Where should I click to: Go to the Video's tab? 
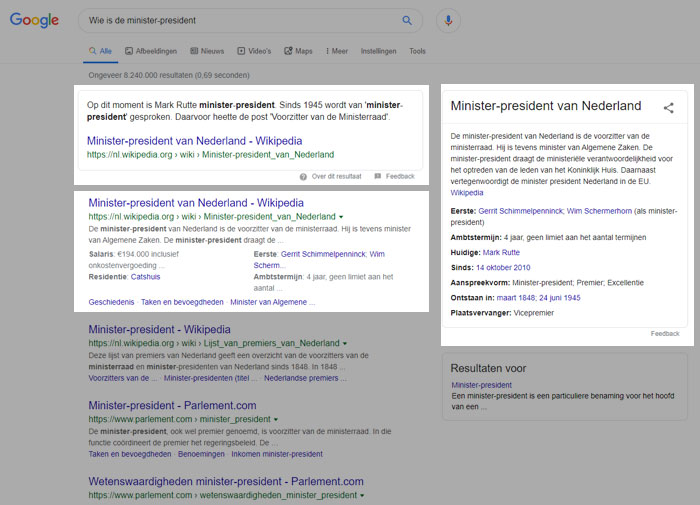[x=254, y=51]
